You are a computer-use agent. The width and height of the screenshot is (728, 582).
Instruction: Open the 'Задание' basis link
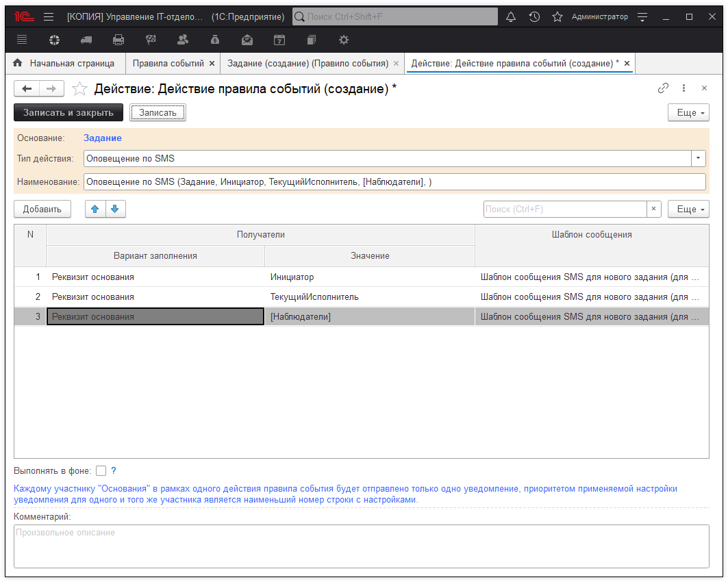tap(103, 138)
